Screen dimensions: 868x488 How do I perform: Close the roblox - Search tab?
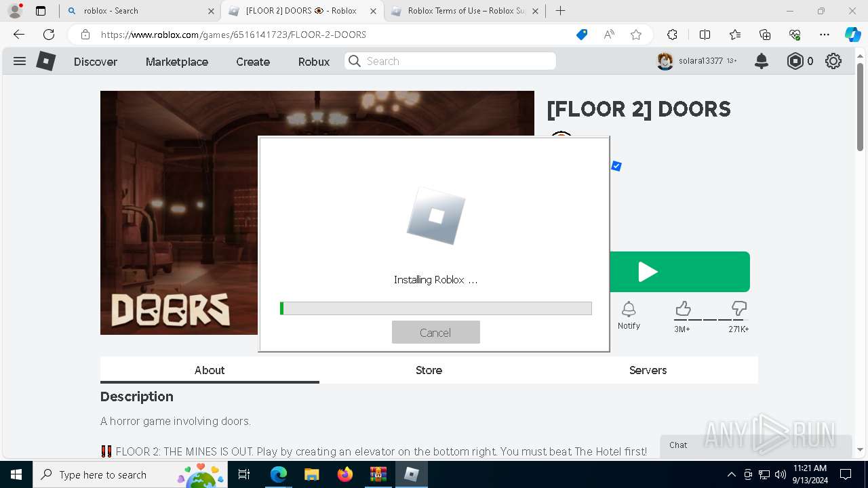pyautogui.click(x=211, y=11)
